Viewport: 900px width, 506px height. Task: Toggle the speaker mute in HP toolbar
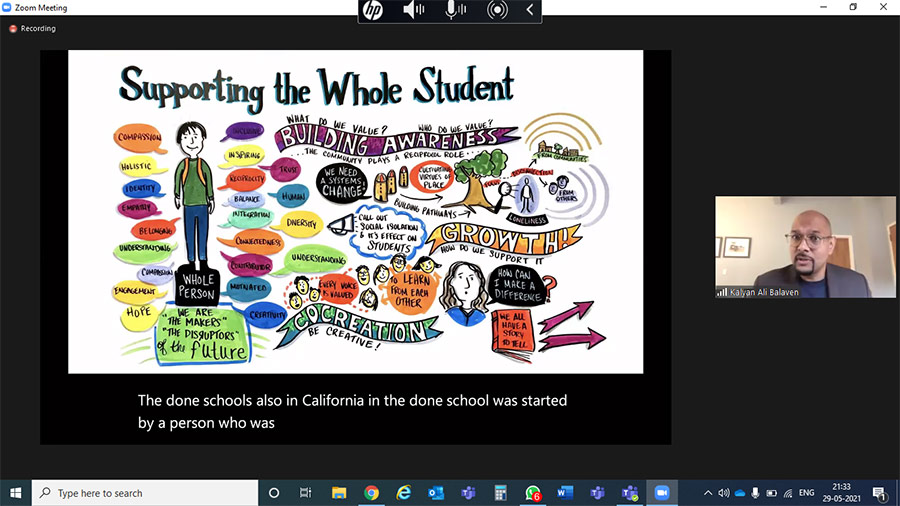[x=413, y=10]
